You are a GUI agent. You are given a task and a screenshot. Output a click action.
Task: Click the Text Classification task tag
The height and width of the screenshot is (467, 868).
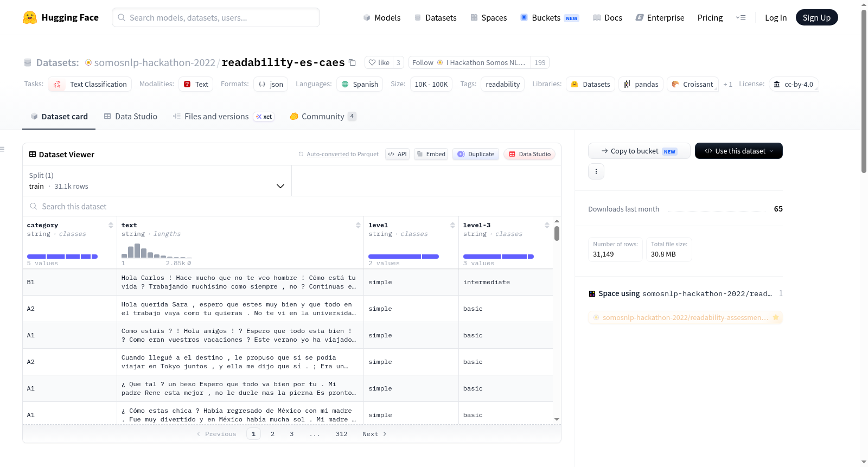click(90, 84)
